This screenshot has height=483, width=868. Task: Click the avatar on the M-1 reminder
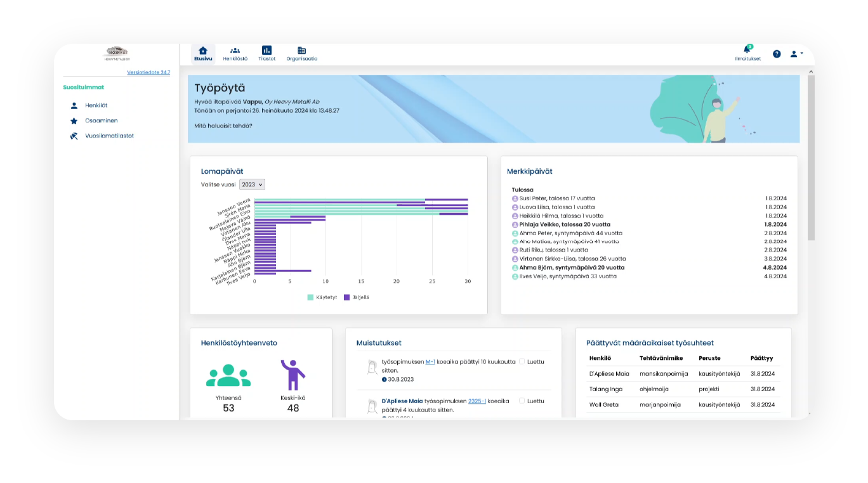[x=372, y=367]
